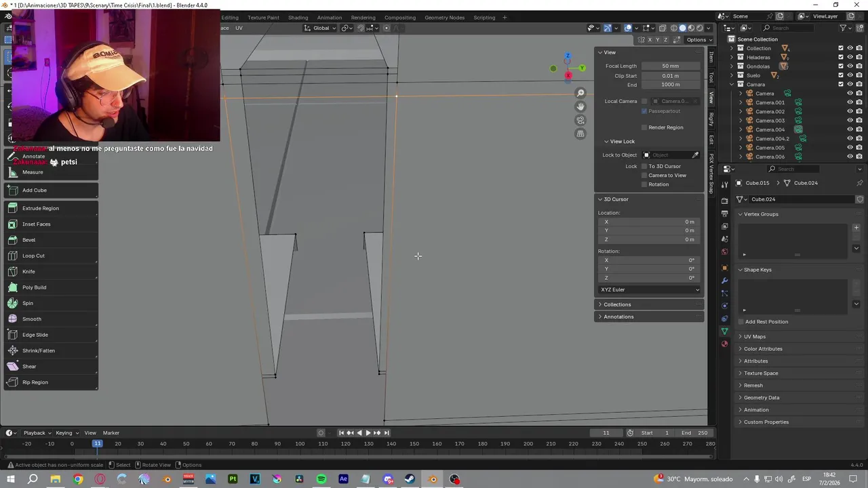Open the XYZ Euler rotation mode dropdown

click(650, 289)
